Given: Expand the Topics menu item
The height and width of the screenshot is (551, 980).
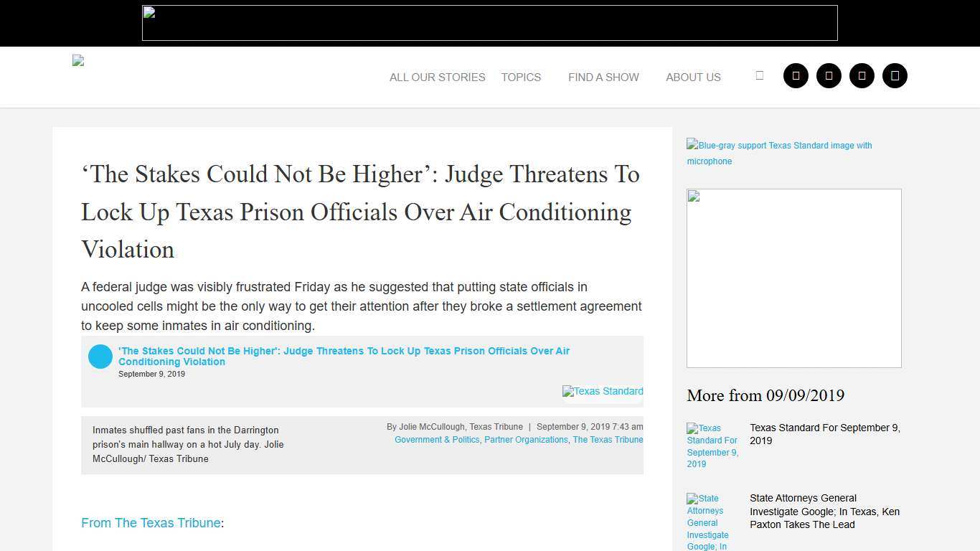Looking at the screenshot, I should pos(521,77).
